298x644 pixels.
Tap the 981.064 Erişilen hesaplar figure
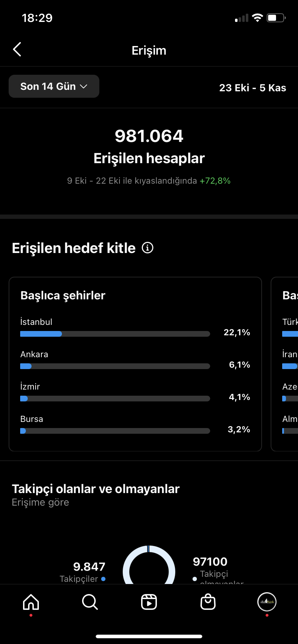149,147
